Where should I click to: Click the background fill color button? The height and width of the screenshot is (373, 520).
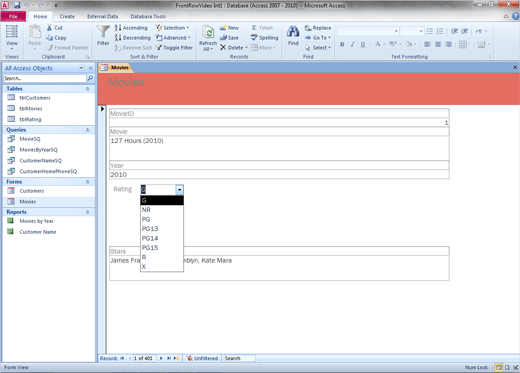tap(409, 44)
